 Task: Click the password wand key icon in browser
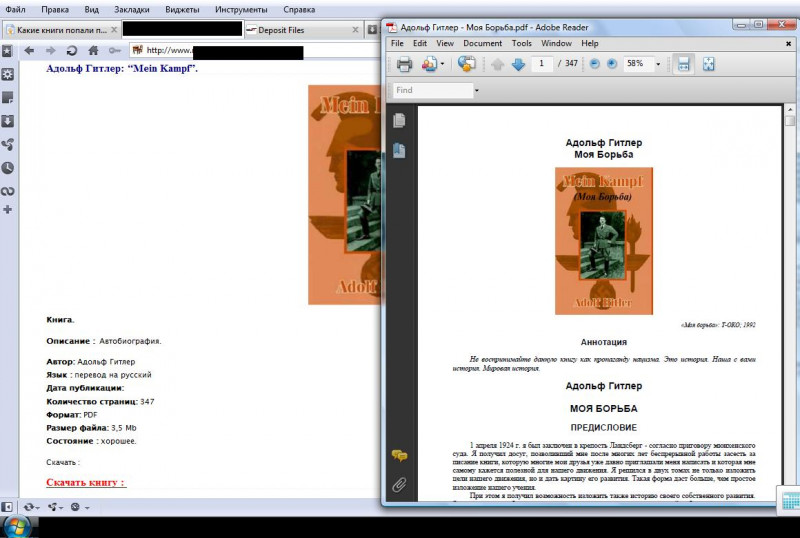coord(114,50)
